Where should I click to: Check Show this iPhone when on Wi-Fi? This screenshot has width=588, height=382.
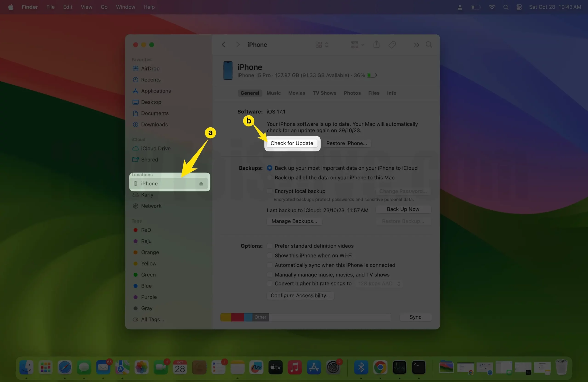pyautogui.click(x=270, y=256)
